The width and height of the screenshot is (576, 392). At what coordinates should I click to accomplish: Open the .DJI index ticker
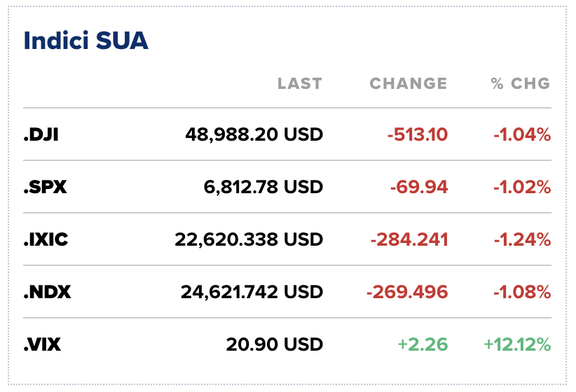click(x=41, y=134)
